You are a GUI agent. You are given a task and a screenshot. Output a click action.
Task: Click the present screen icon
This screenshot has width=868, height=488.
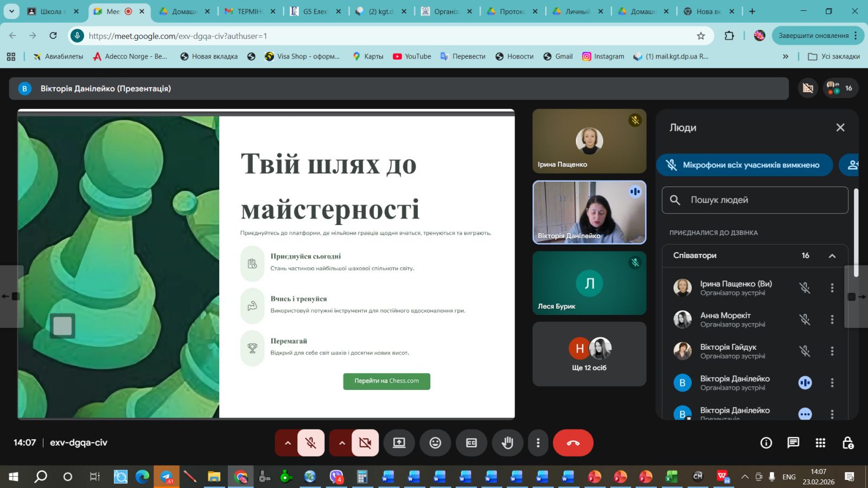[399, 443]
